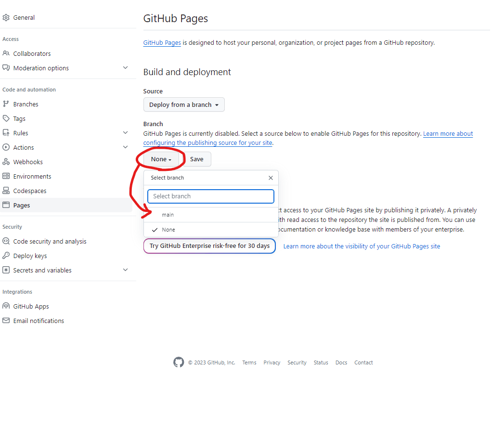Expand the Rules section chevron
This screenshot has width=504, height=427.
pyautogui.click(x=125, y=133)
